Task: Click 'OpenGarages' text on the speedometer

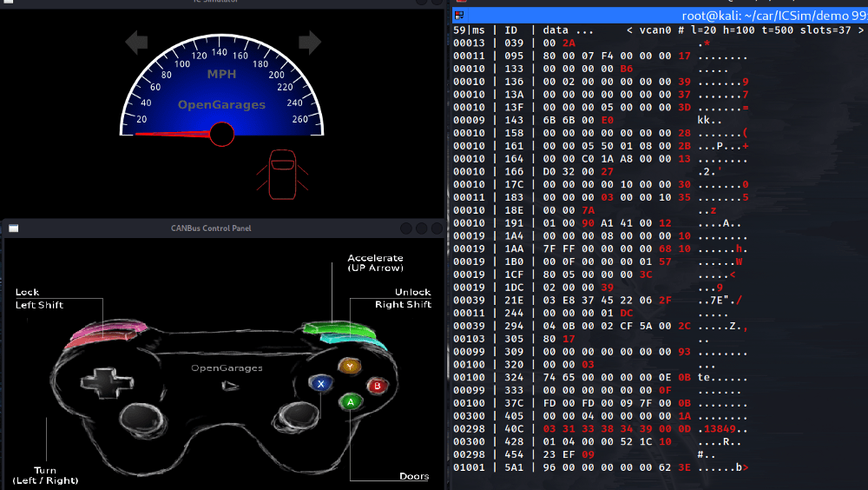Action: click(221, 105)
